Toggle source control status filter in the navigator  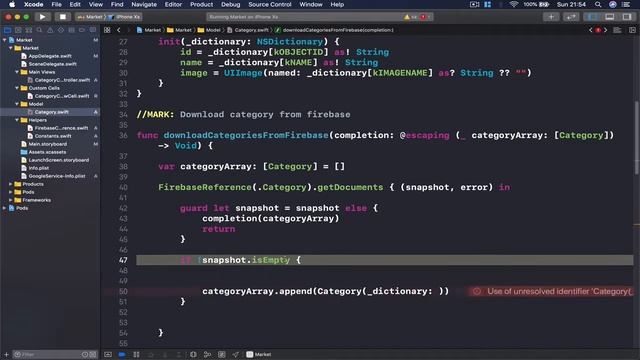[x=93, y=354]
